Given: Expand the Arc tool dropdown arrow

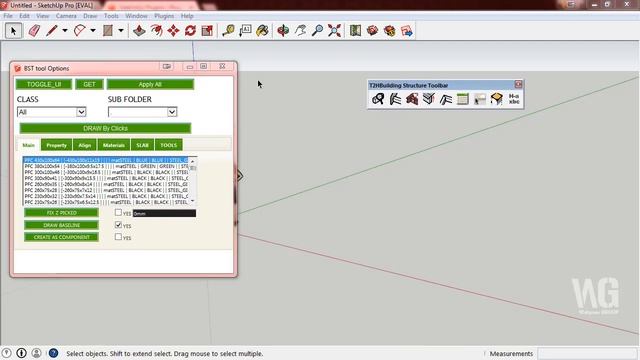Looking at the screenshot, I should [x=93, y=31].
